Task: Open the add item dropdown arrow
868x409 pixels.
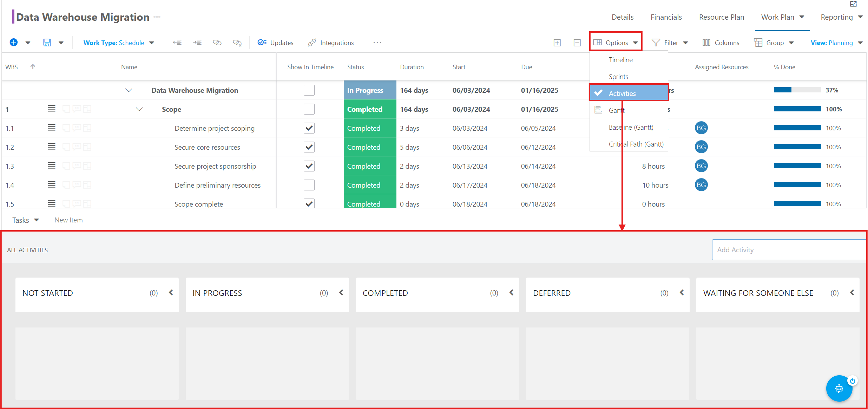Action: pyautogui.click(x=28, y=43)
